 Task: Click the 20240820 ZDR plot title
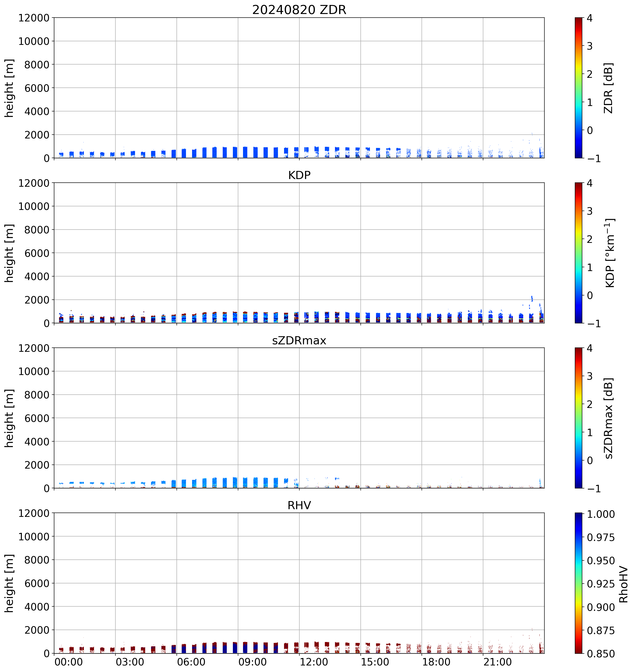299,9
